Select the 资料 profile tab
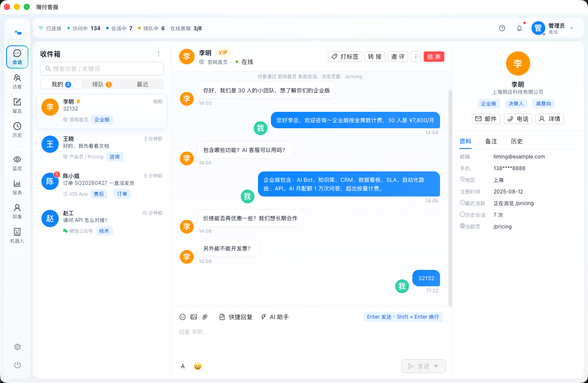Viewport: 588px width, 383px height. click(x=465, y=141)
